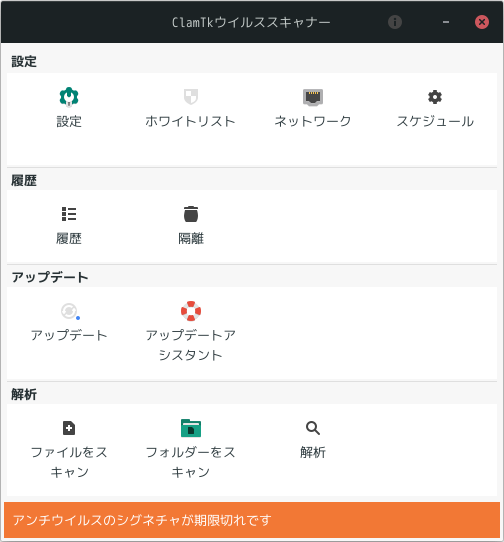
Task: Open the スケジュール gear icon
Action: [435, 97]
